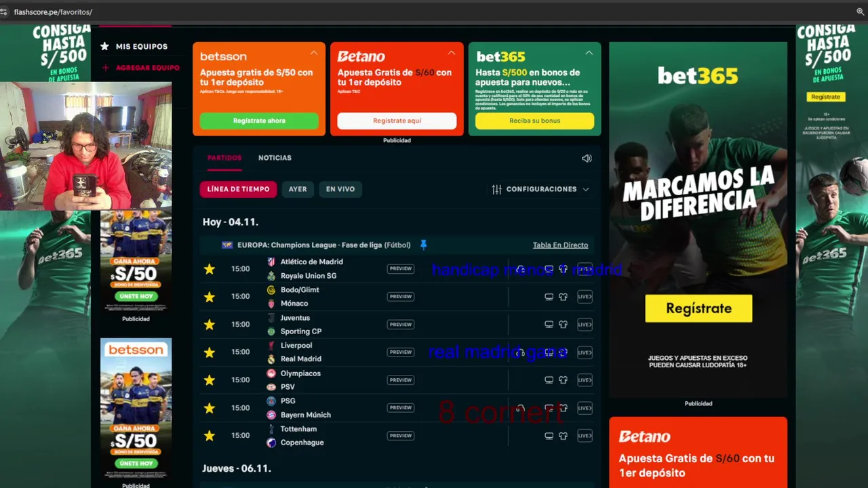The width and height of the screenshot is (868, 488).
Task: Click LIVE icon for Atlético de Madrid match
Action: coord(585,269)
